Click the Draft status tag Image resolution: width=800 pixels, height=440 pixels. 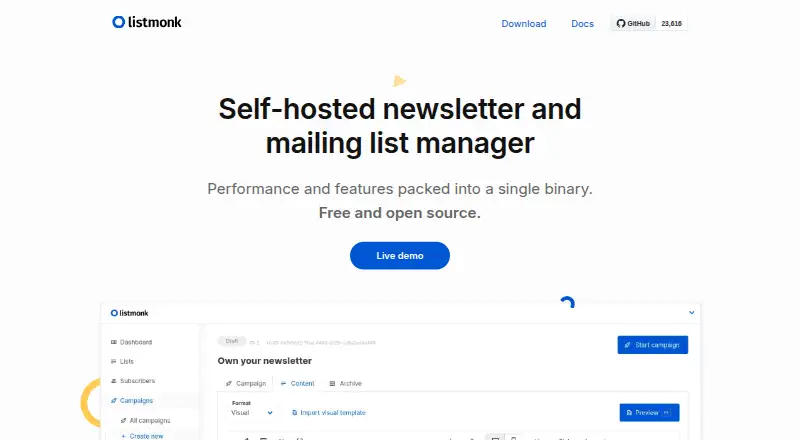(x=232, y=341)
